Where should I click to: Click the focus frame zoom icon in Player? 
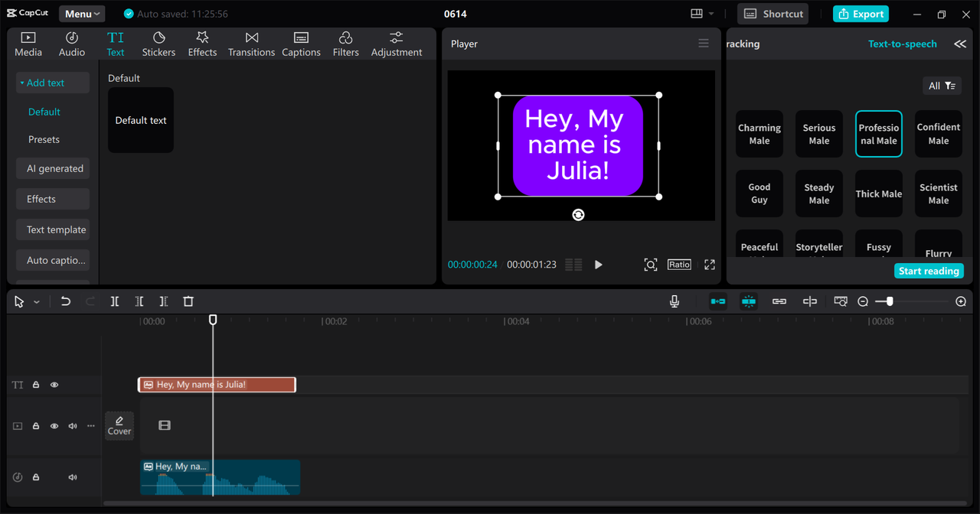[x=650, y=265]
